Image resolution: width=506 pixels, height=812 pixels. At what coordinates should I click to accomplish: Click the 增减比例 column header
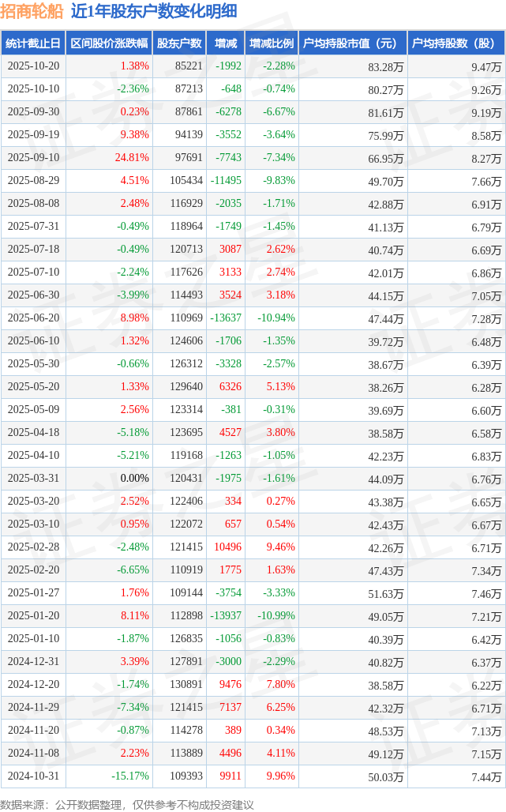click(x=271, y=43)
